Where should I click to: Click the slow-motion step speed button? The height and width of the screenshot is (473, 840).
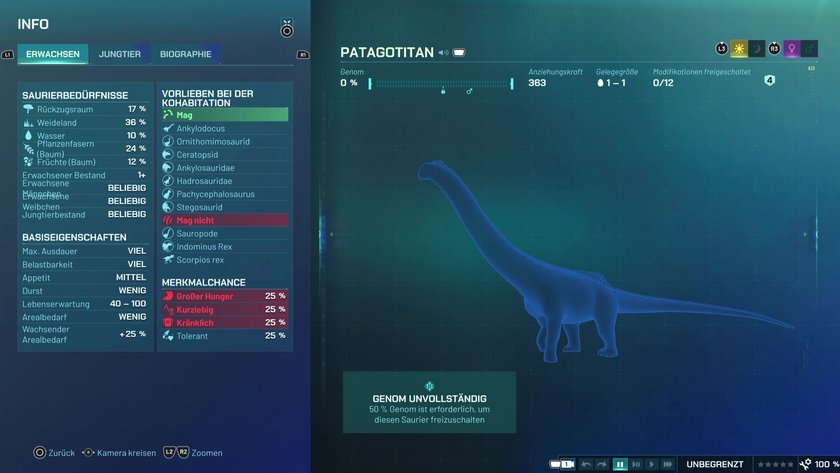[636, 464]
